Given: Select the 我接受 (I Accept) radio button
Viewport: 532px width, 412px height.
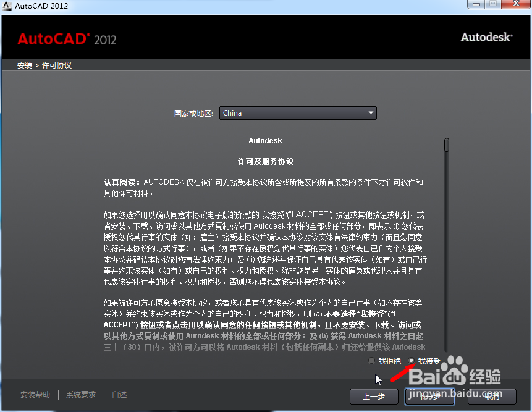Looking at the screenshot, I should pos(412,361).
